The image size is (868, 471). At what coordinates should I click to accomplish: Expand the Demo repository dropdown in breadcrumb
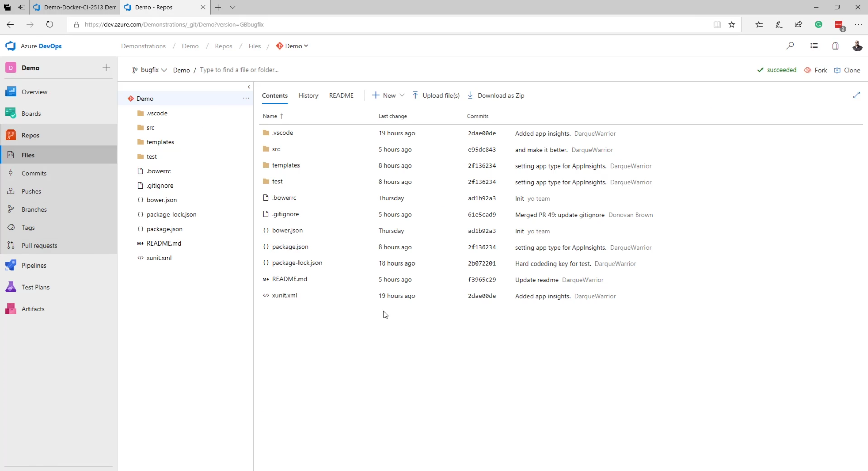292,46
